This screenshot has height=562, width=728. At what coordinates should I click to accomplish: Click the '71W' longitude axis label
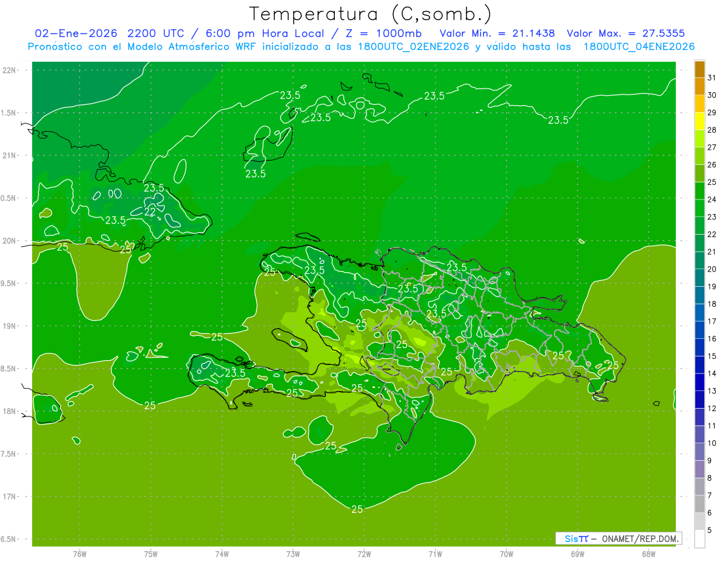[x=435, y=554]
